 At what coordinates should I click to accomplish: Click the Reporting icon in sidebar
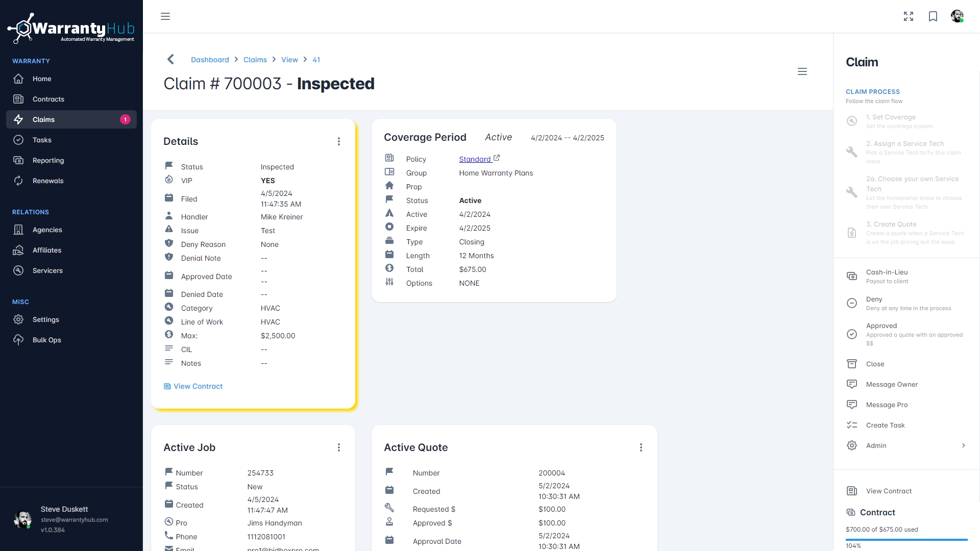(x=18, y=160)
